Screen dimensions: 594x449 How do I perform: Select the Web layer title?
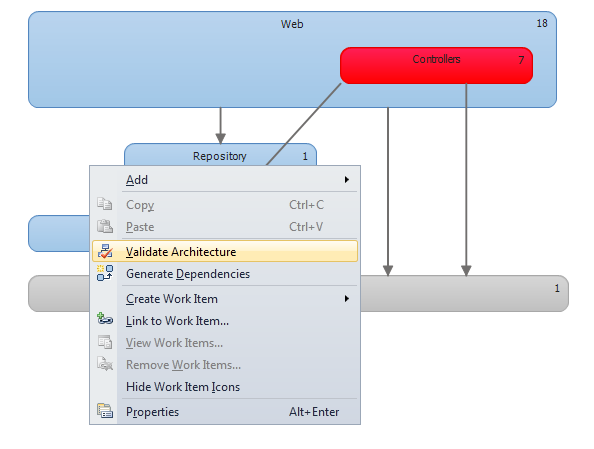[292, 24]
